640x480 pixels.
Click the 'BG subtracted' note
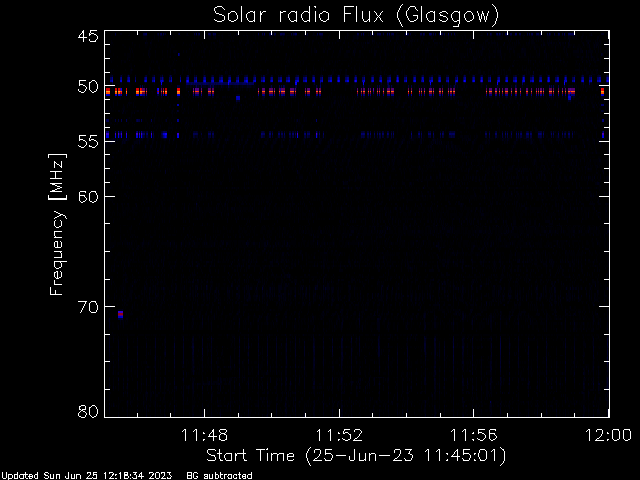[x=219, y=476]
